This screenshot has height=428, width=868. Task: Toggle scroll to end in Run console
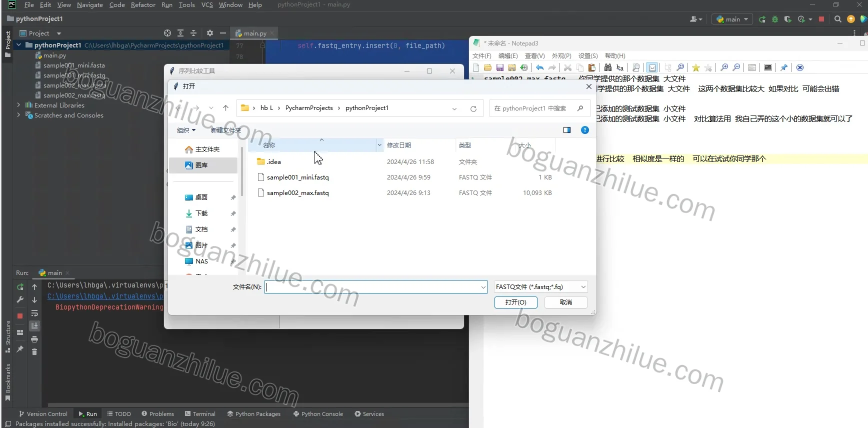tap(34, 325)
